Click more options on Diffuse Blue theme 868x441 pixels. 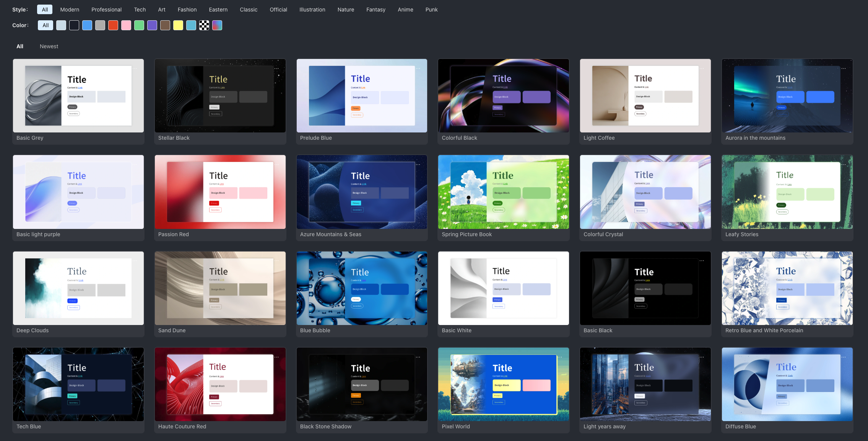[x=844, y=357]
